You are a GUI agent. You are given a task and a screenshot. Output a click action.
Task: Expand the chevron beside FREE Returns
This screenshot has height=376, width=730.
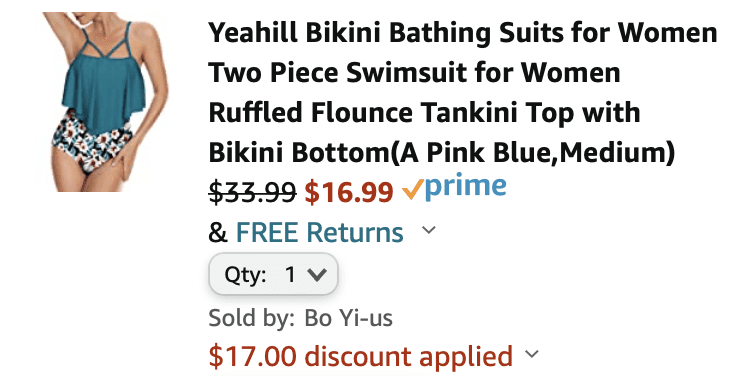pyautogui.click(x=429, y=230)
